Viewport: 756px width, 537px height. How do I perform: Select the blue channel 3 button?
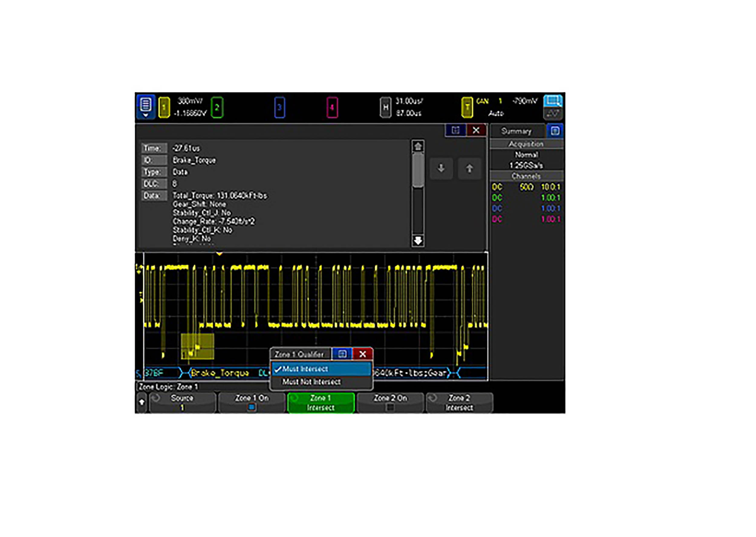pyautogui.click(x=279, y=107)
